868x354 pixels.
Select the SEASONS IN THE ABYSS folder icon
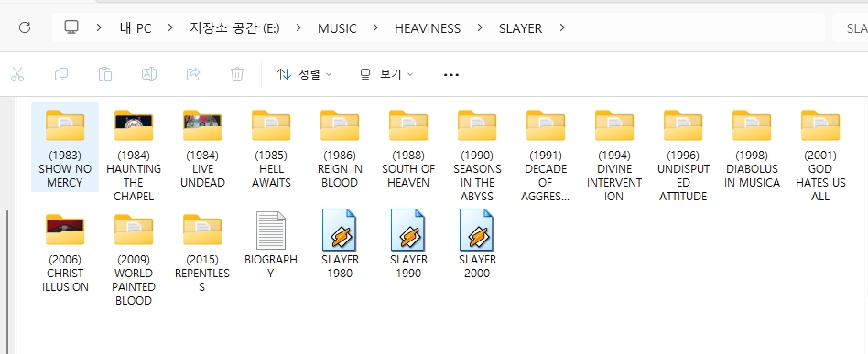pos(477,125)
